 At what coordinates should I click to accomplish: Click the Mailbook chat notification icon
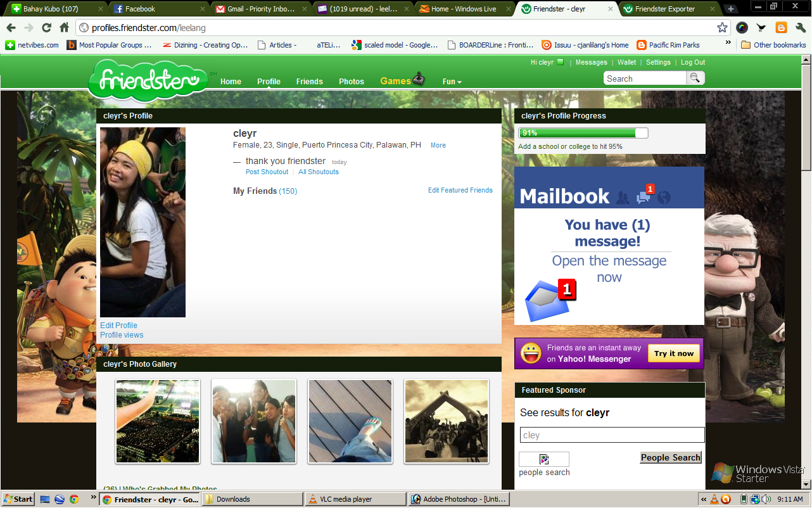[644, 197]
